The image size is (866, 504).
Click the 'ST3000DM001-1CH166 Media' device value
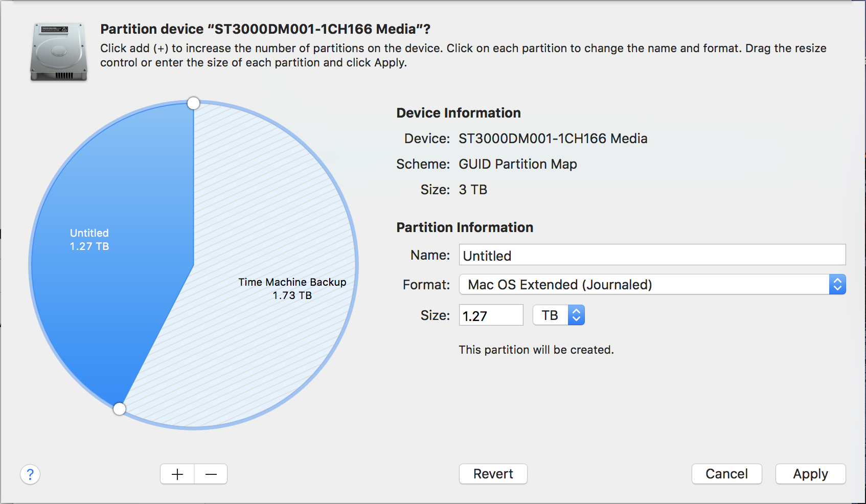[x=553, y=139]
